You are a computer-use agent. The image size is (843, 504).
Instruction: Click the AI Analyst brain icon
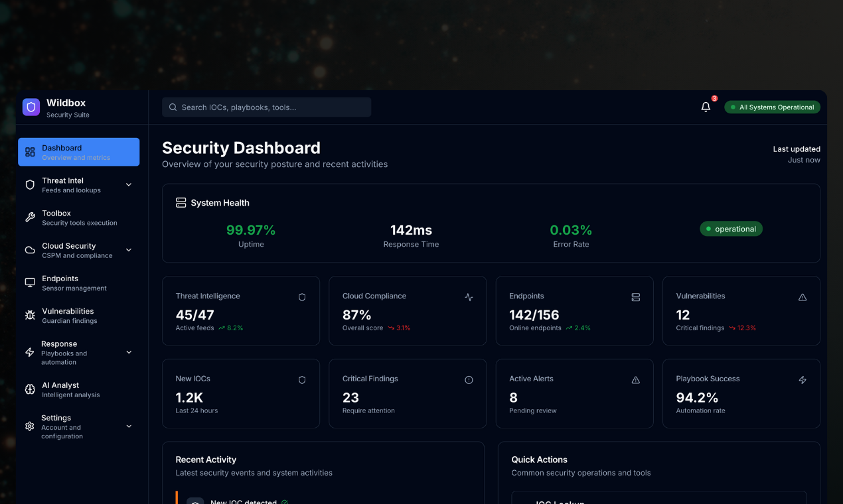30,389
